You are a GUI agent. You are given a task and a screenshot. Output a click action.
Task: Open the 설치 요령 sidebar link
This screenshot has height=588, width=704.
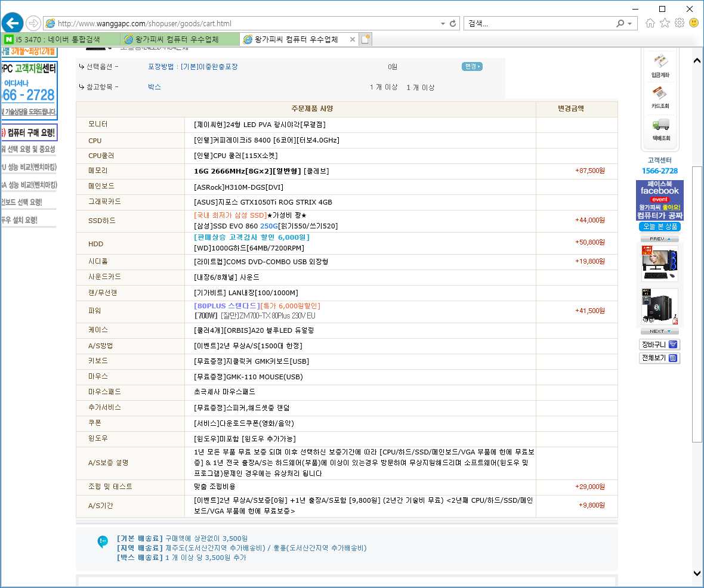(x=19, y=220)
